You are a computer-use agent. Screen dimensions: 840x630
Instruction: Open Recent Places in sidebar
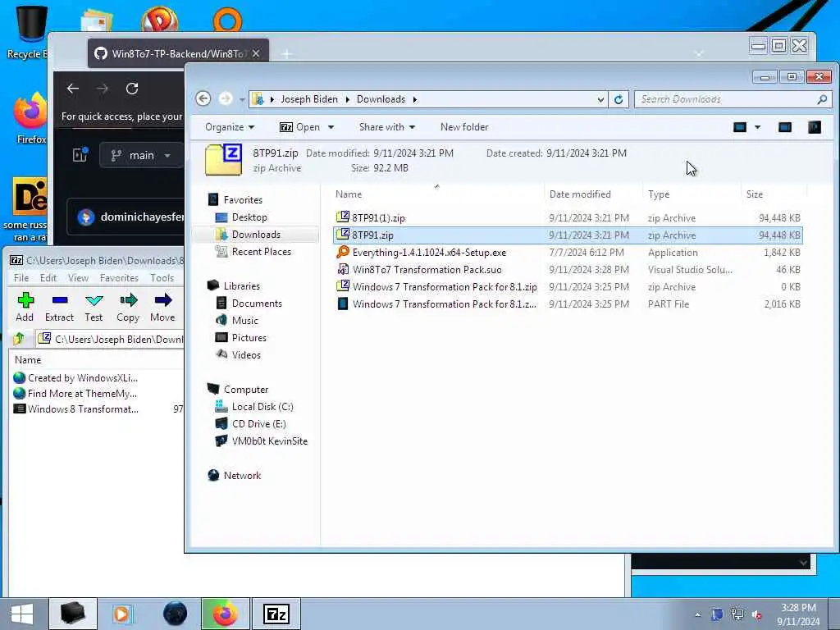tap(261, 251)
